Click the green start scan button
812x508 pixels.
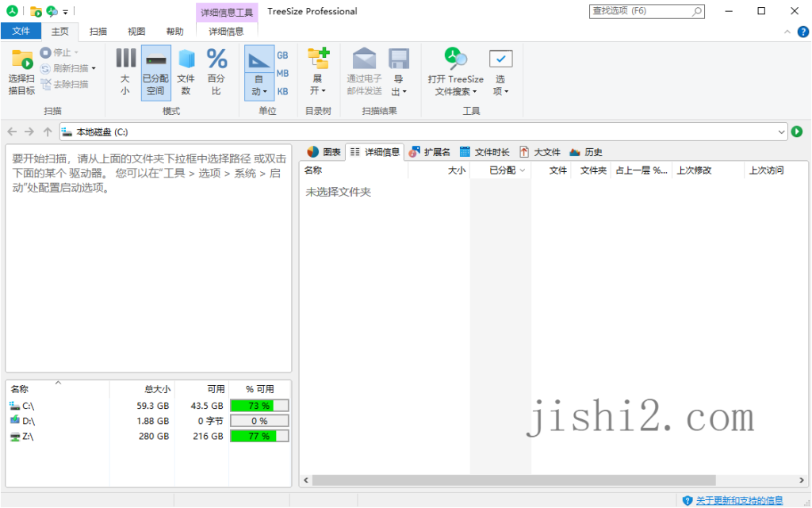pyautogui.click(x=797, y=132)
